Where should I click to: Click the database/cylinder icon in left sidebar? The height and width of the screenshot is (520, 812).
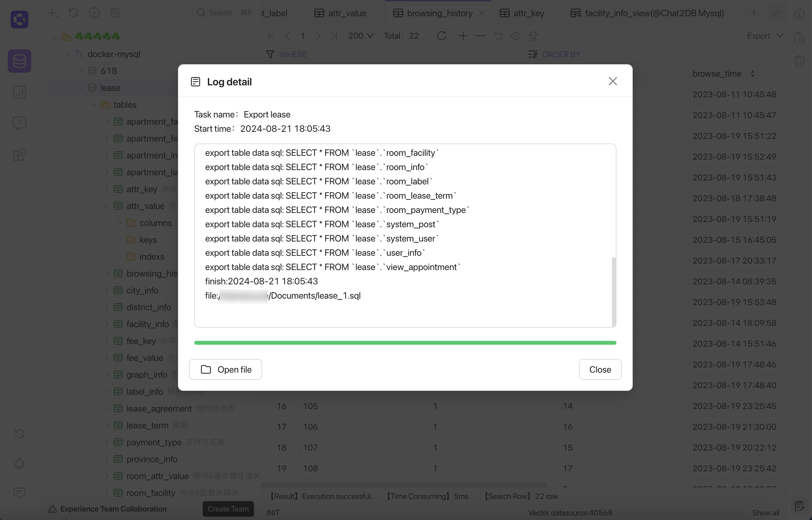19,62
